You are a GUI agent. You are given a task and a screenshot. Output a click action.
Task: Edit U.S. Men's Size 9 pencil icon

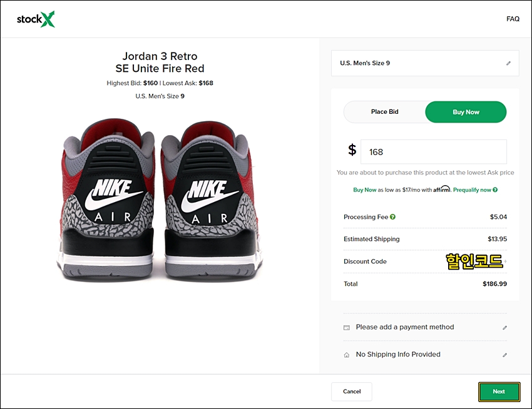coord(508,63)
